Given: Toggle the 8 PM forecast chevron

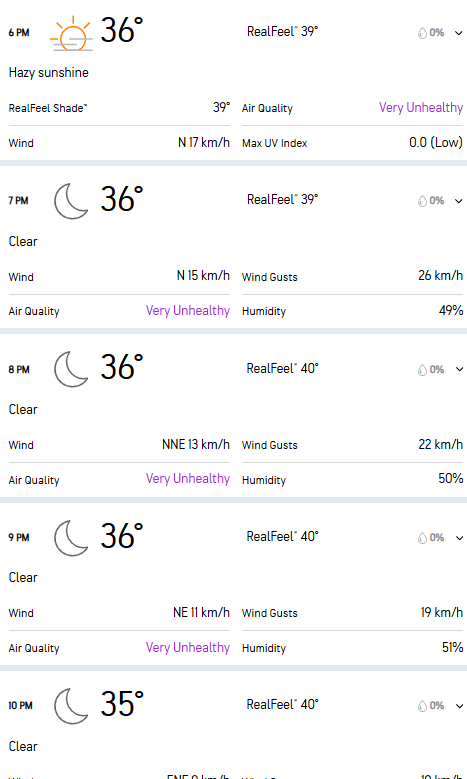Looking at the screenshot, I should tap(459, 369).
